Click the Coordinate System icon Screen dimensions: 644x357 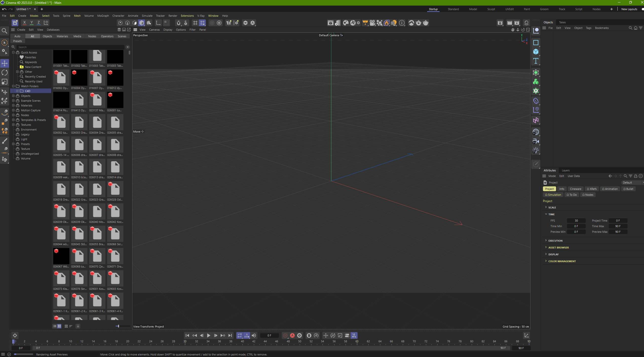pyautogui.click(x=46, y=23)
